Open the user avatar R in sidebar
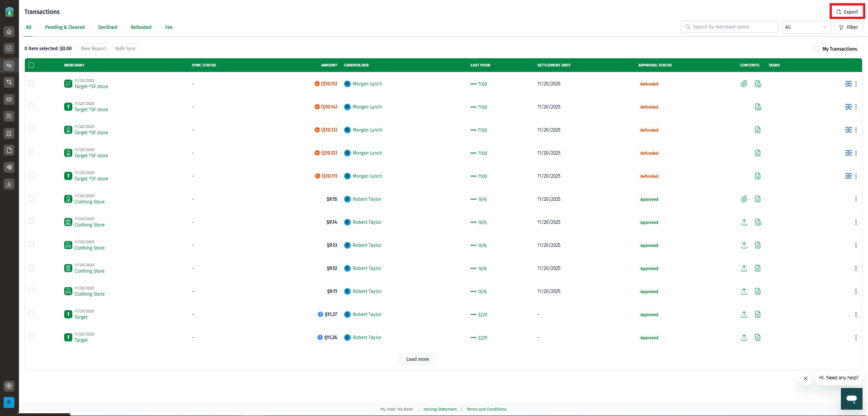Image resolution: width=868 pixels, height=416 pixels. coord(9,402)
